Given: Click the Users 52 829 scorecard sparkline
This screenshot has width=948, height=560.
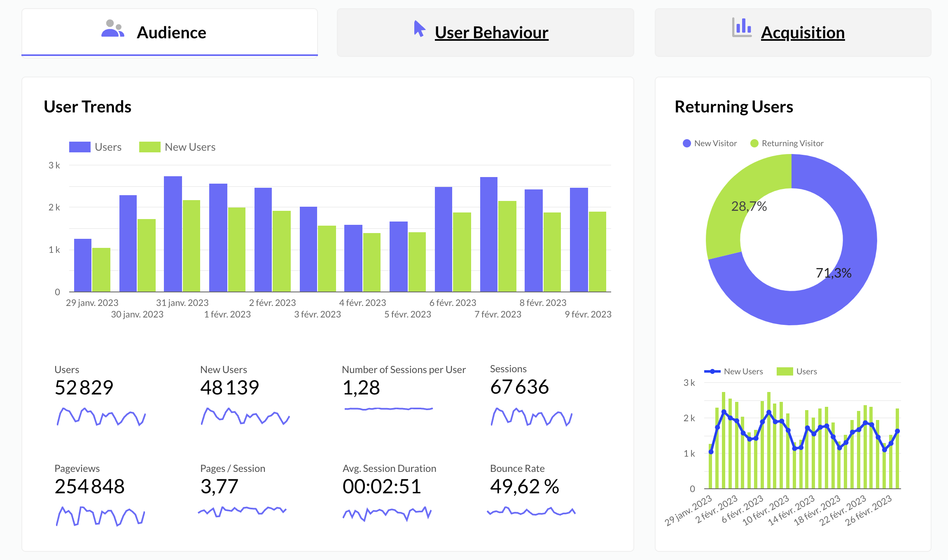Looking at the screenshot, I should [x=101, y=417].
